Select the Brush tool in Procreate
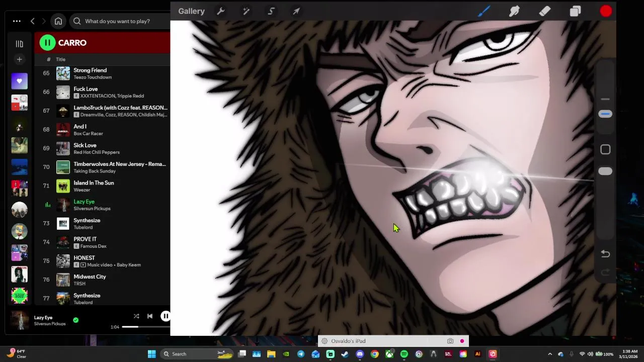The height and width of the screenshot is (362, 644). tap(484, 11)
